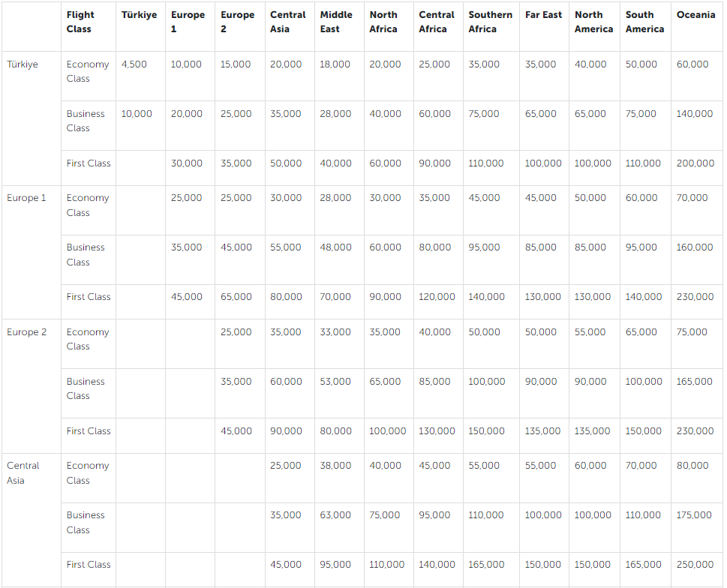Click Business Class label in the Türkiye row group
The width and height of the screenshot is (727, 588).
tap(86, 121)
